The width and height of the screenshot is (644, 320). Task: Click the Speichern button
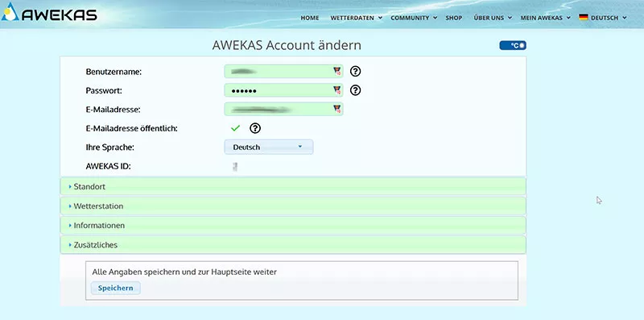115,288
